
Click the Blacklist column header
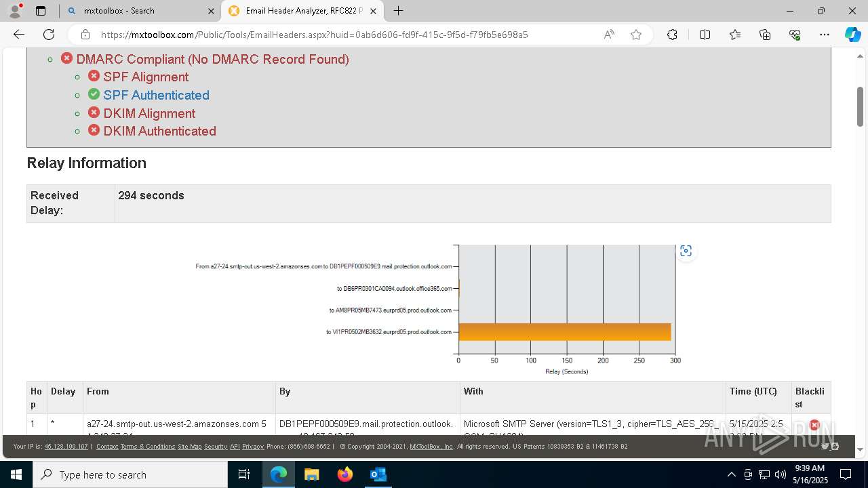click(x=810, y=398)
